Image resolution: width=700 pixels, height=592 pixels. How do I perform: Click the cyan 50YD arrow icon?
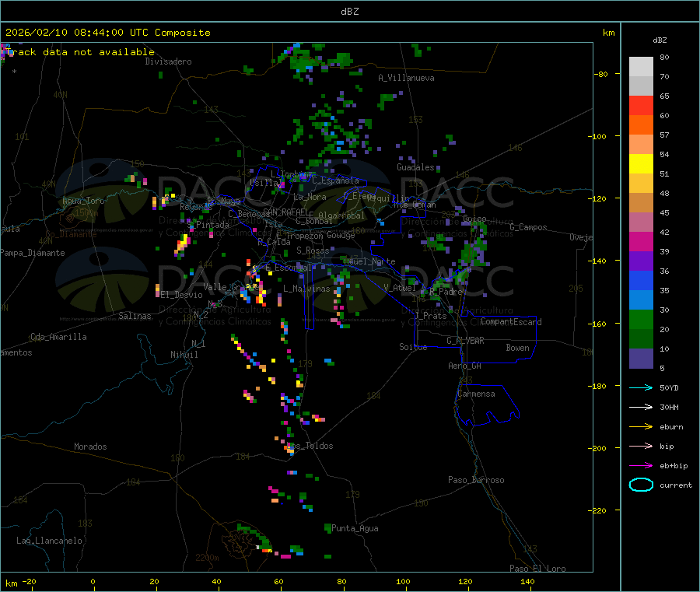point(641,387)
